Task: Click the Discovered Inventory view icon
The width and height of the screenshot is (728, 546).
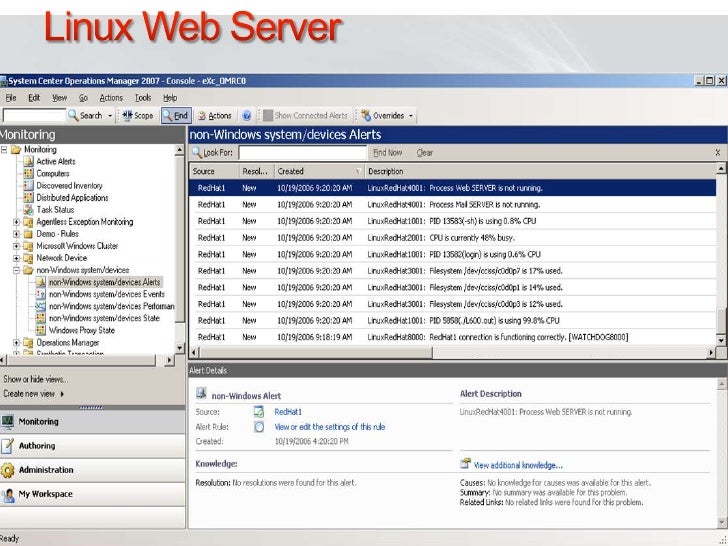Action: coord(28,185)
